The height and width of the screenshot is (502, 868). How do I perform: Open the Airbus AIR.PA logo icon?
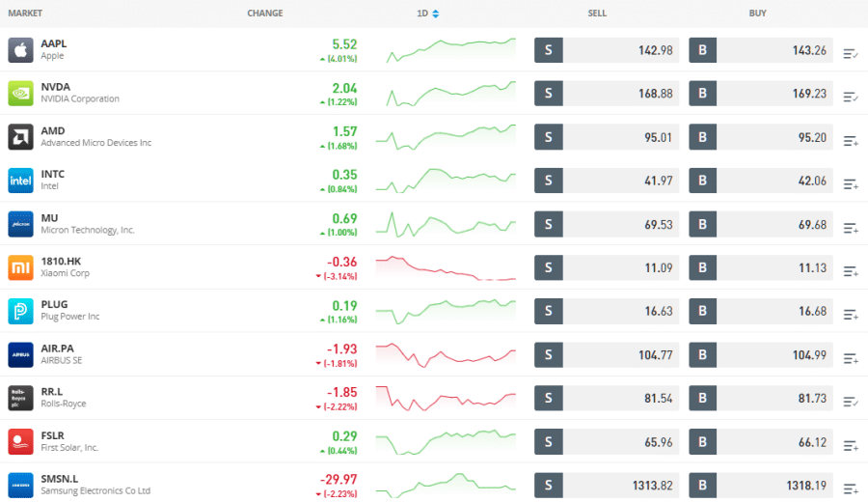[x=20, y=354]
